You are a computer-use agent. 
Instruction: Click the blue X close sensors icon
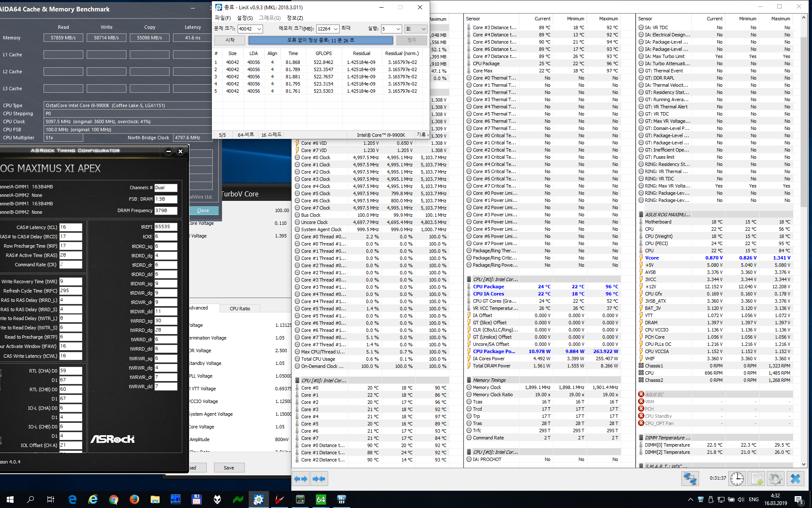[x=795, y=479]
